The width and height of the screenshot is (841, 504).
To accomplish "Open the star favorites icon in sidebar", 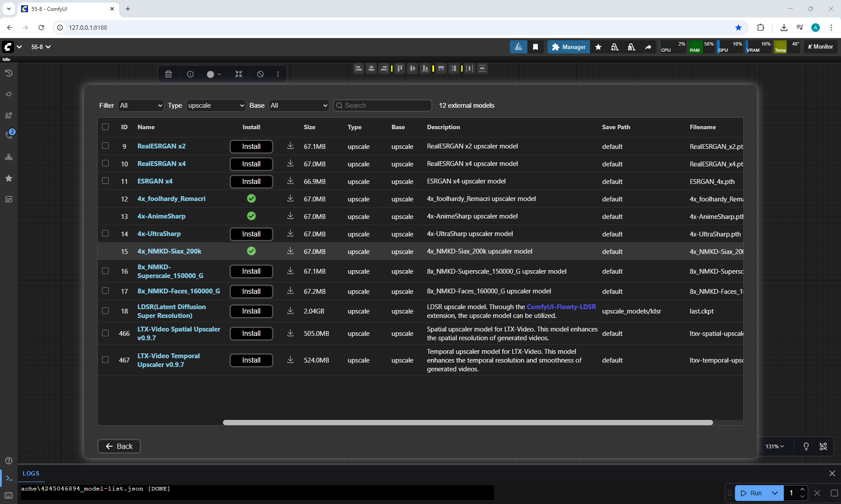I will [8, 178].
